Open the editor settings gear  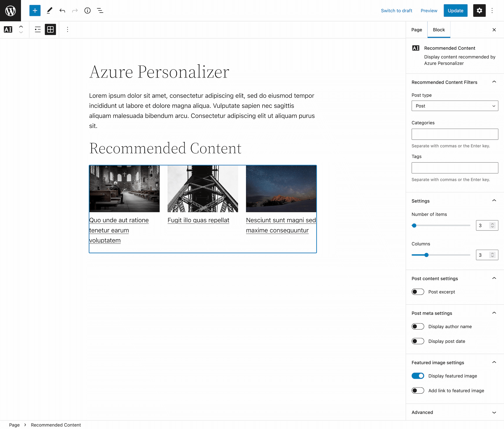[479, 11]
